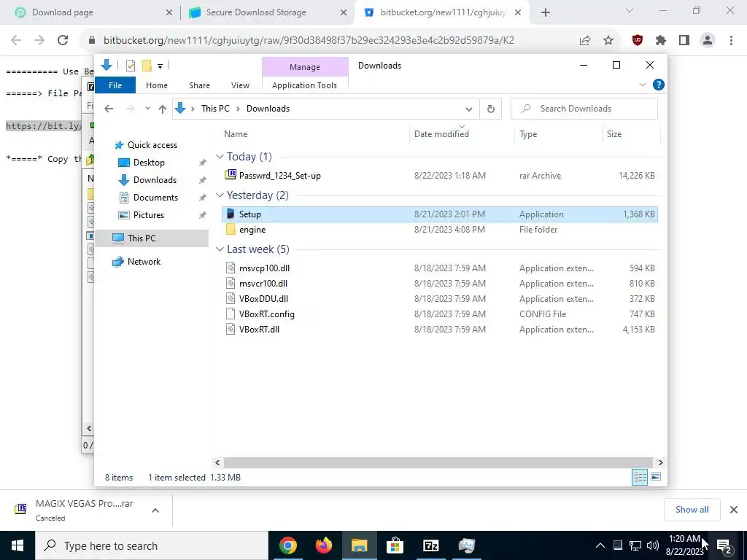747x560 pixels.
Task: Click the Chrome back arrow
Action: click(x=16, y=41)
